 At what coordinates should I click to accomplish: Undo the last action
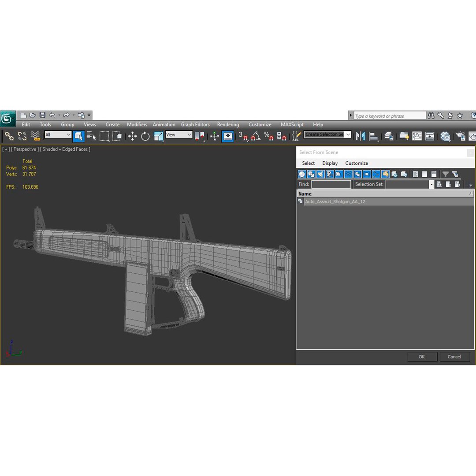coord(52,115)
